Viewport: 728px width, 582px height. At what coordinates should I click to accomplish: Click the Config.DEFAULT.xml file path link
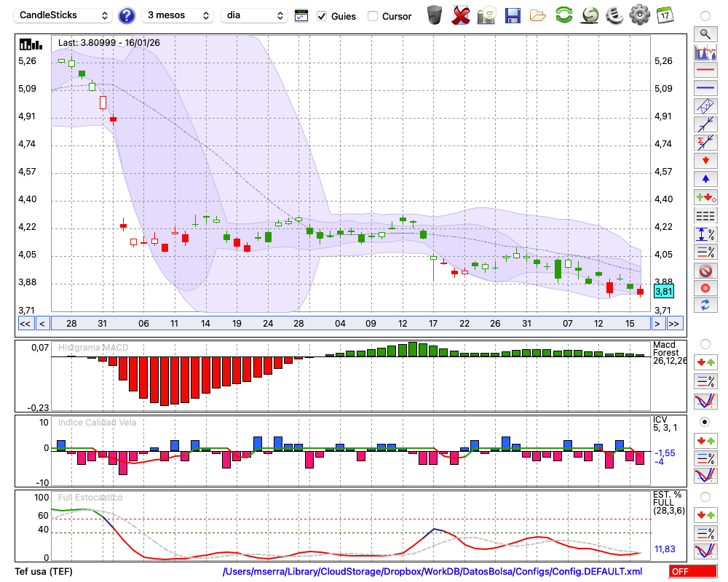click(432, 572)
